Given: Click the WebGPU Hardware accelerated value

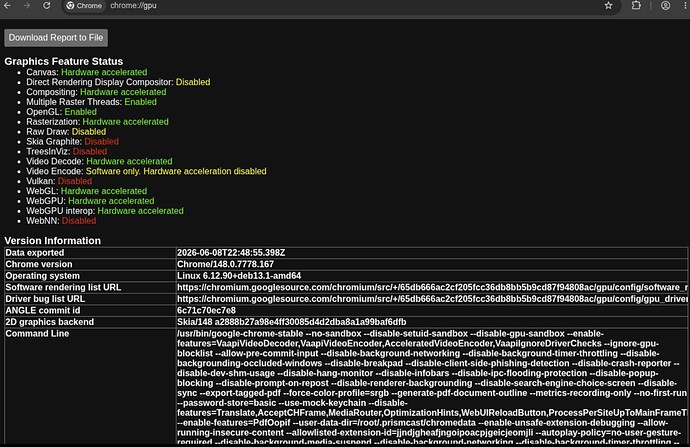Looking at the screenshot, I should click(111, 201).
